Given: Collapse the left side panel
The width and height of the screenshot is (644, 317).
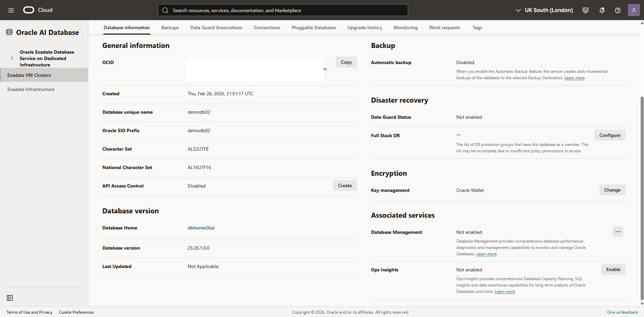Looking at the screenshot, I should [x=10, y=298].
